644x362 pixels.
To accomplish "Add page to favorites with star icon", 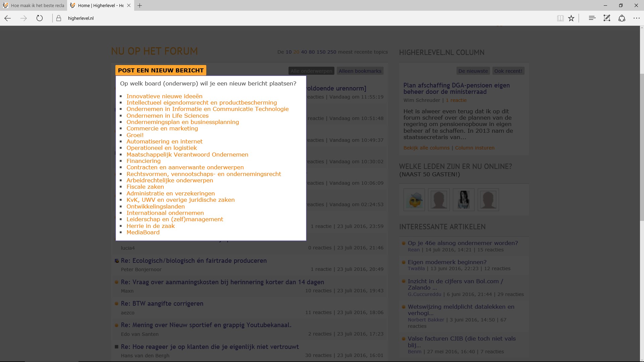I will 571,18.
